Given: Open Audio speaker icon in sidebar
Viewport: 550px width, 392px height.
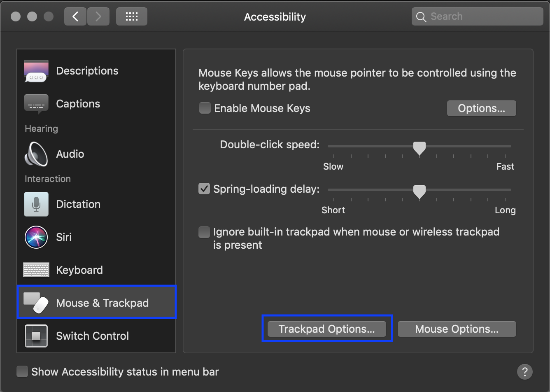Looking at the screenshot, I should pos(36,154).
